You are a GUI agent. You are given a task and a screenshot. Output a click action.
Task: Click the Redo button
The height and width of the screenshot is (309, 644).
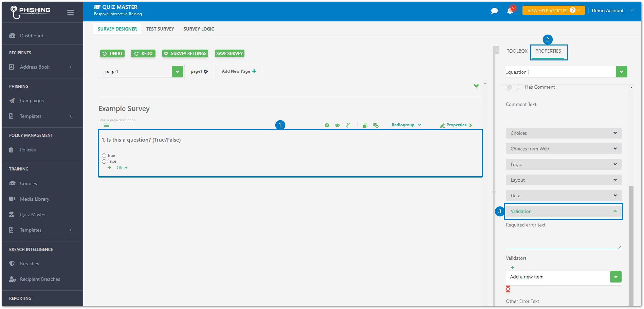coord(143,54)
